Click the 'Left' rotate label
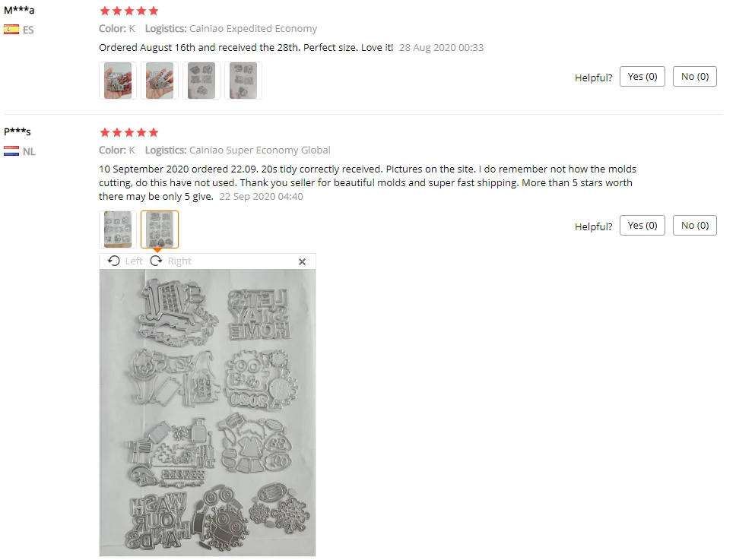Viewport: 736px width, 560px height. point(134,261)
